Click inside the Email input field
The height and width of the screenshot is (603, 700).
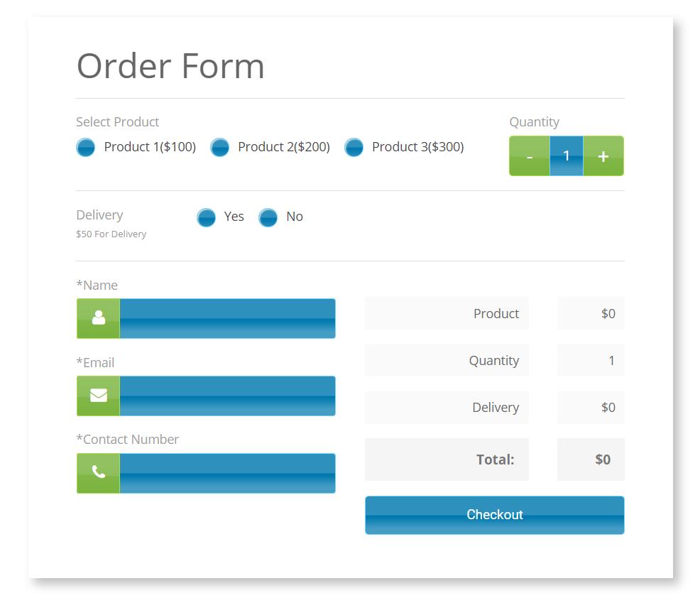point(227,396)
